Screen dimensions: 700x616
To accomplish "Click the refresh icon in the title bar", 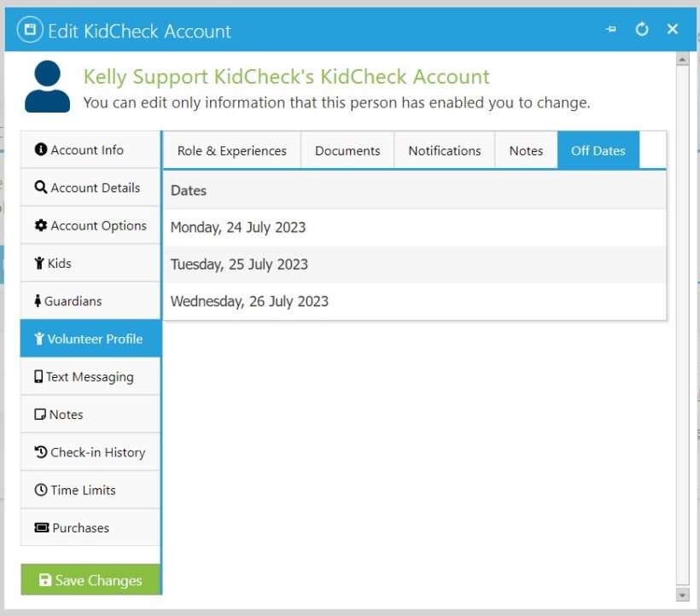I will coord(642,29).
